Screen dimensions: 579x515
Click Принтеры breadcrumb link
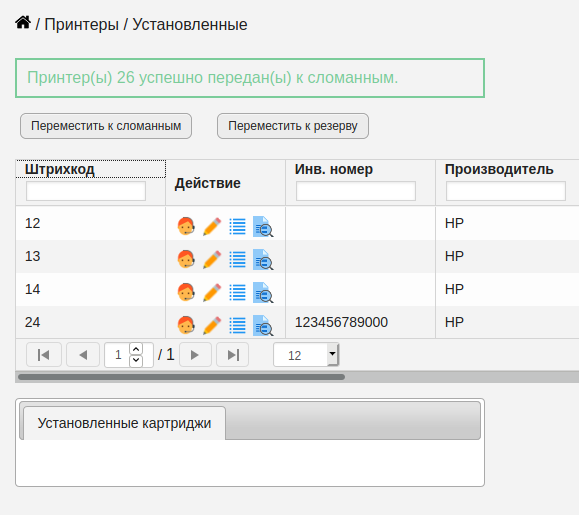[x=82, y=25]
